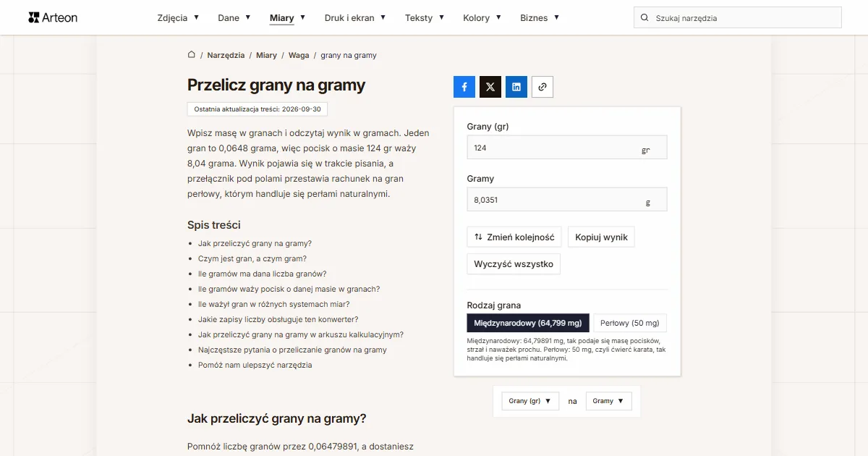Open Jakie zapisy liczby obsługuje ten konwerter?
Viewport: 868px width, 456px height.
click(278, 319)
